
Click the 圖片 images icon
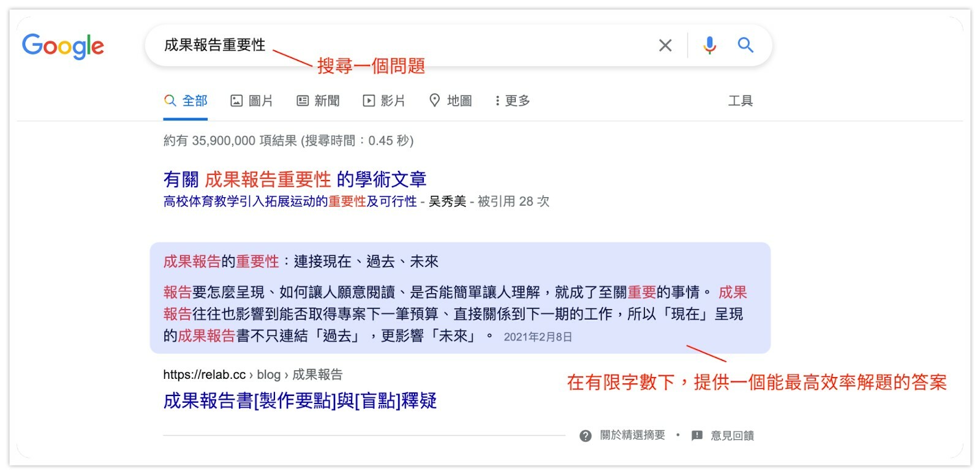(236, 101)
